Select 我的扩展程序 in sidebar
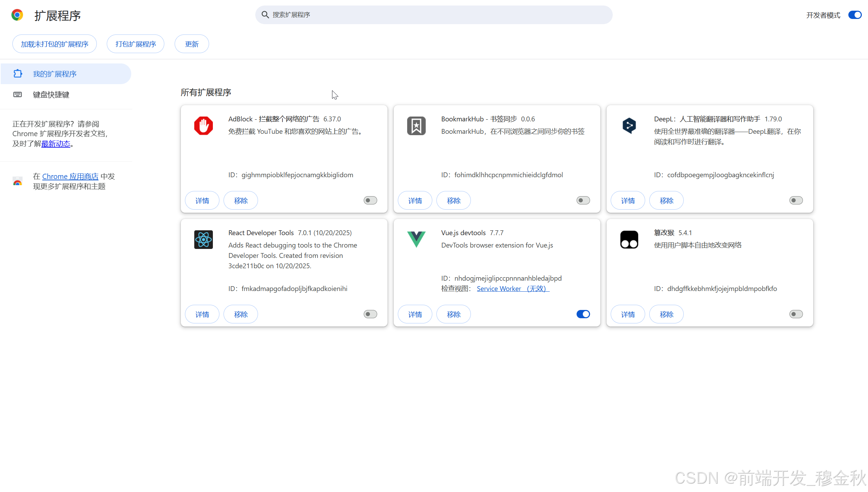This screenshot has height=492, width=868. coord(55,74)
